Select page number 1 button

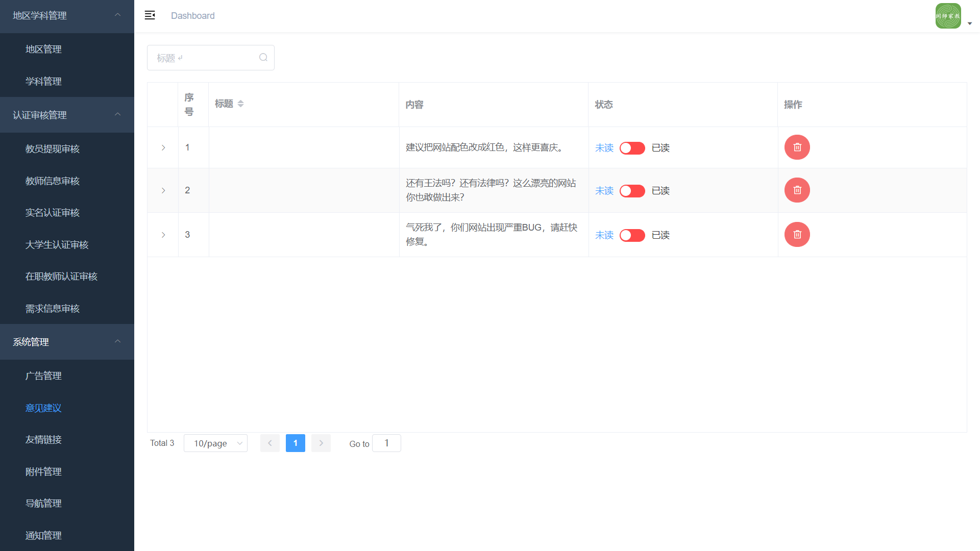[295, 443]
